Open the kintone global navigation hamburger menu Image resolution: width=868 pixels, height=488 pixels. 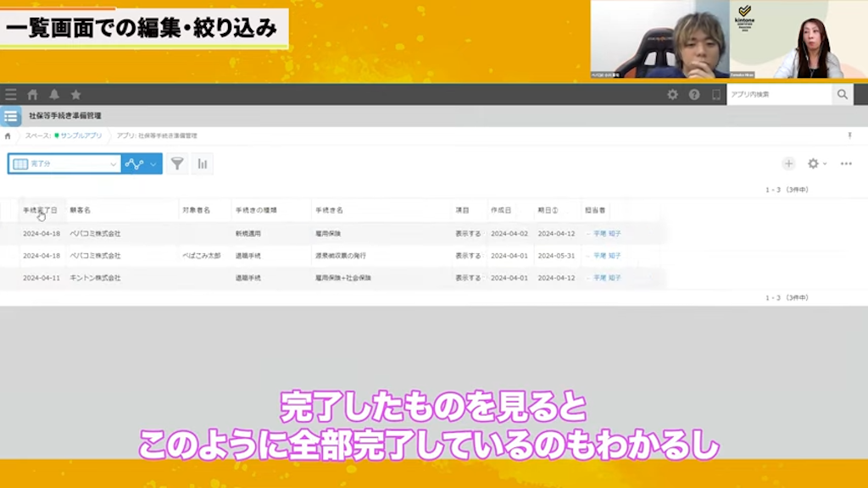10,95
